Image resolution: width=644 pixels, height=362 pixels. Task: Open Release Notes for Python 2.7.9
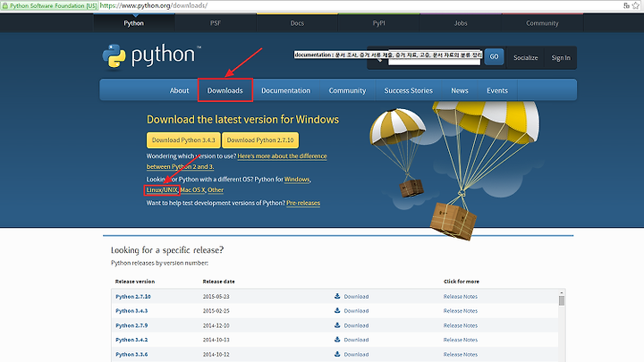click(461, 325)
